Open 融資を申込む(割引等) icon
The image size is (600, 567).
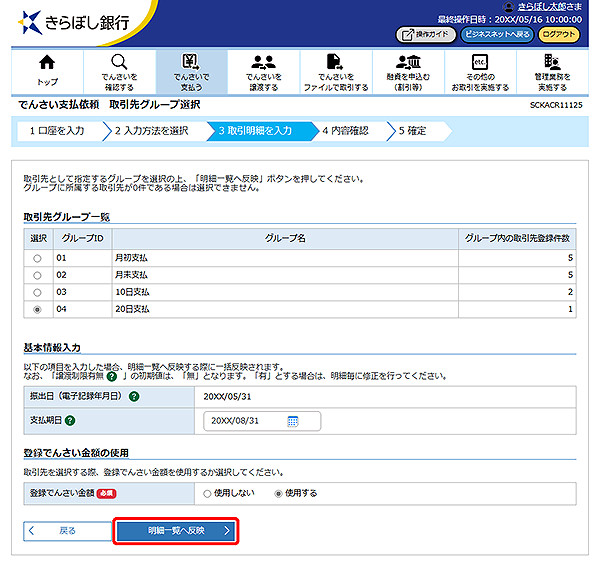click(408, 63)
